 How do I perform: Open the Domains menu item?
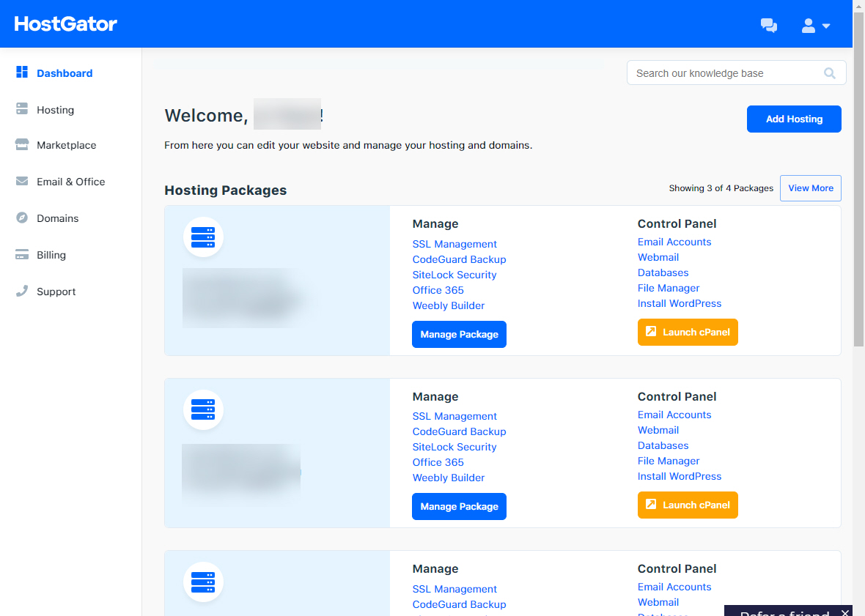pyautogui.click(x=57, y=218)
